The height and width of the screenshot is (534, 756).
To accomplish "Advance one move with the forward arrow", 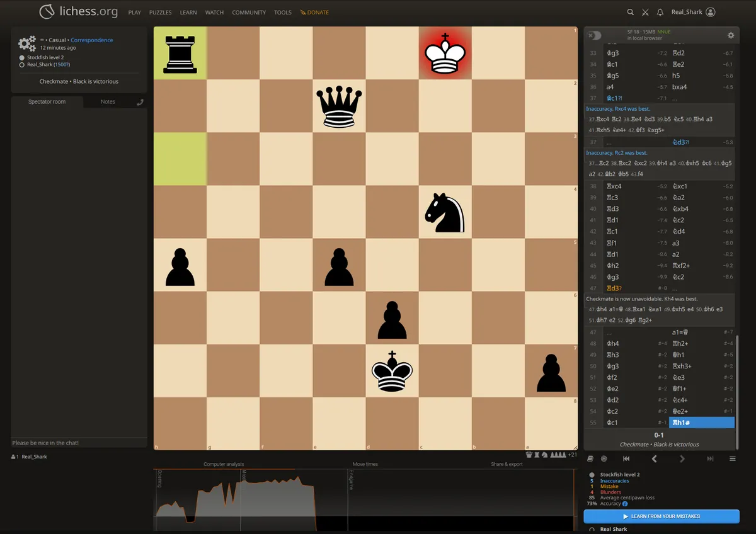I will click(682, 458).
